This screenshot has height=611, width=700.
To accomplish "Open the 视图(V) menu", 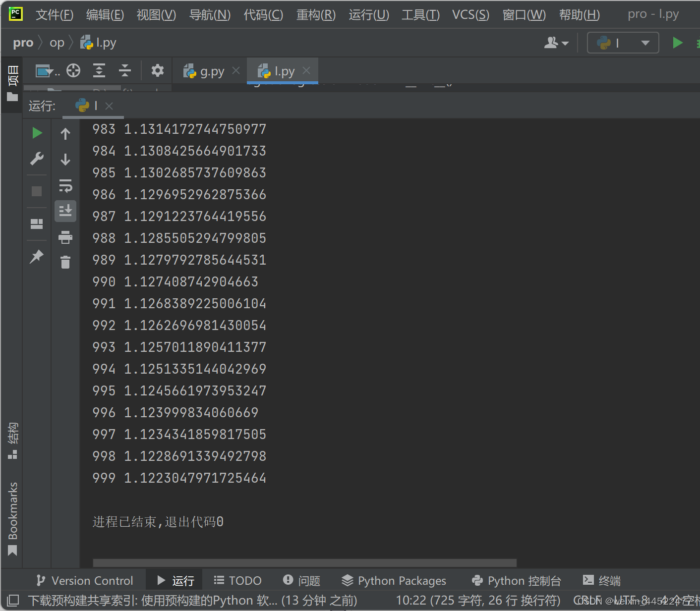I will 156,15.
